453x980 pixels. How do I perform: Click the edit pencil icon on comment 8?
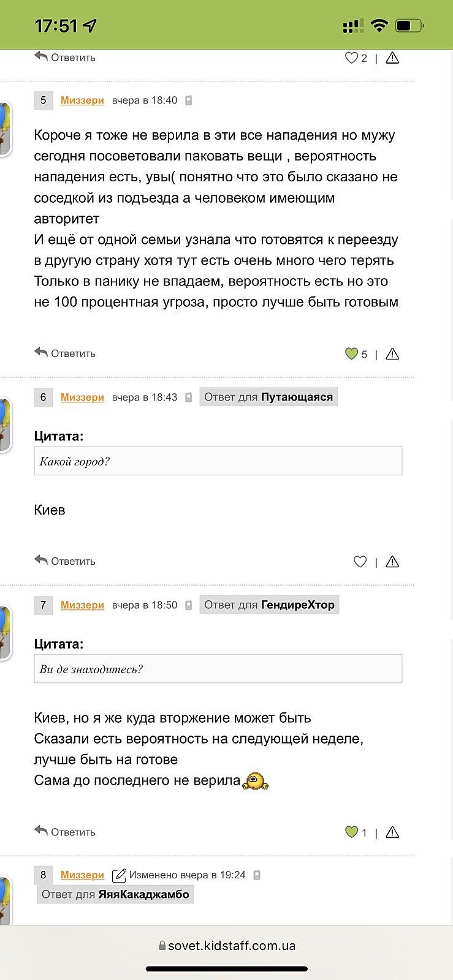[119, 875]
